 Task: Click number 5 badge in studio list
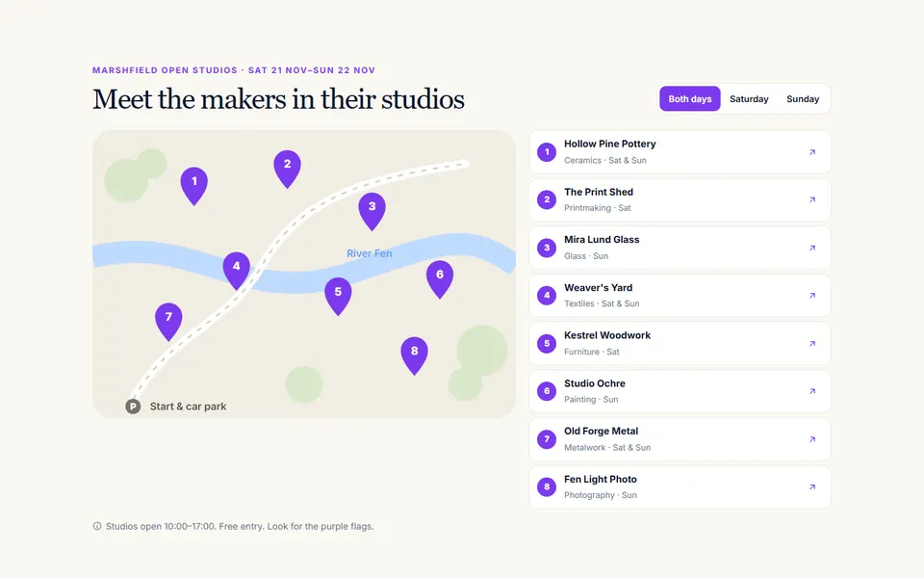(547, 343)
